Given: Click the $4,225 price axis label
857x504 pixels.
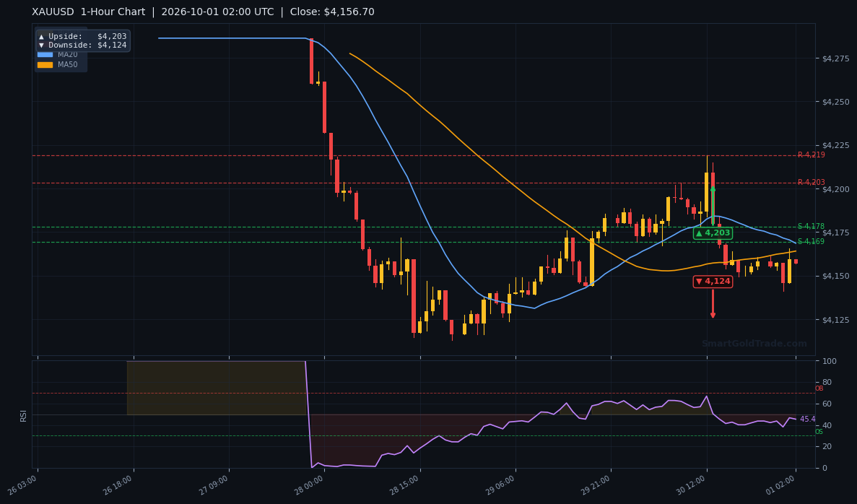Looking at the screenshot, I should 835,145.
